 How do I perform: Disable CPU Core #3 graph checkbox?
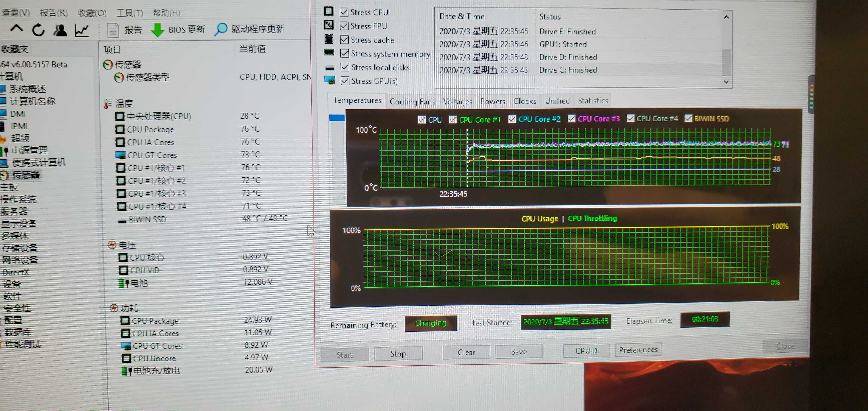[x=572, y=119]
